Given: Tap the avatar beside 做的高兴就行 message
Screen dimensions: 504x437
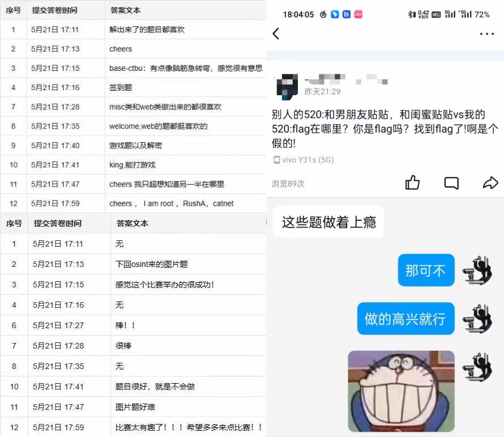Looking at the screenshot, I should 477,319.
